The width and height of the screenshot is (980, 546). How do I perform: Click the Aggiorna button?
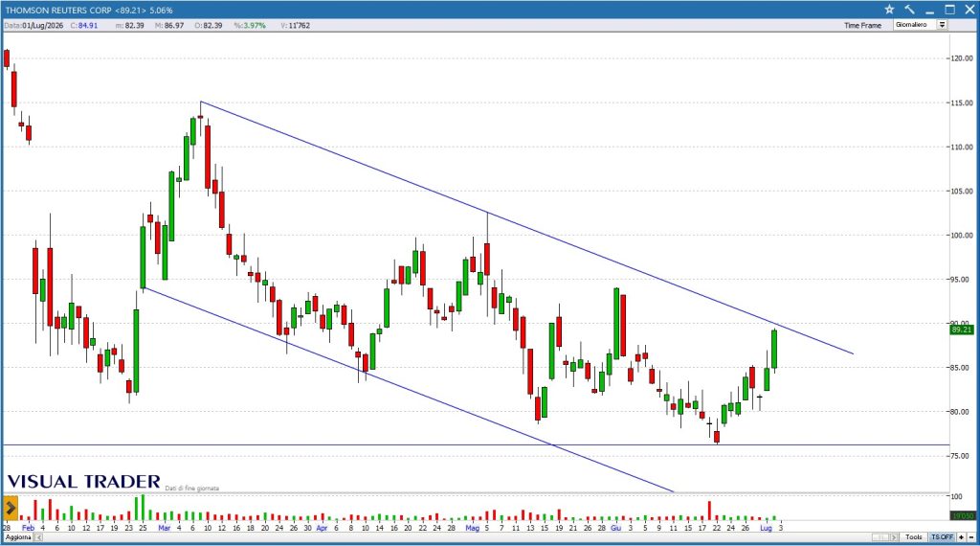18,537
